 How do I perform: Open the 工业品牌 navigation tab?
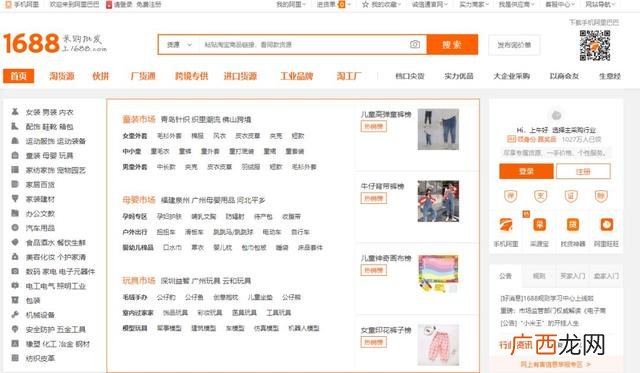point(297,76)
